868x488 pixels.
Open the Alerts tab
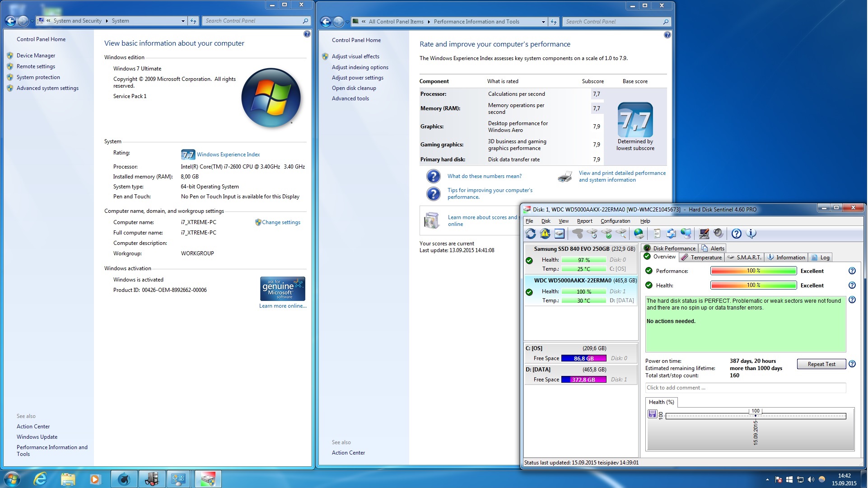click(x=713, y=249)
